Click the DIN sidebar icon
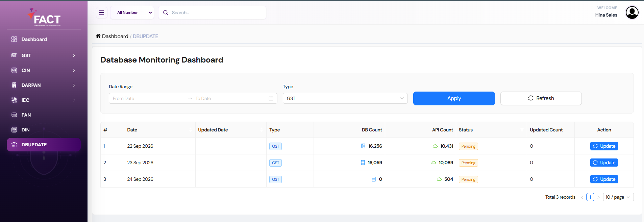Image resolution: width=644 pixels, height=222 pixels. click(x=14, y=130)
